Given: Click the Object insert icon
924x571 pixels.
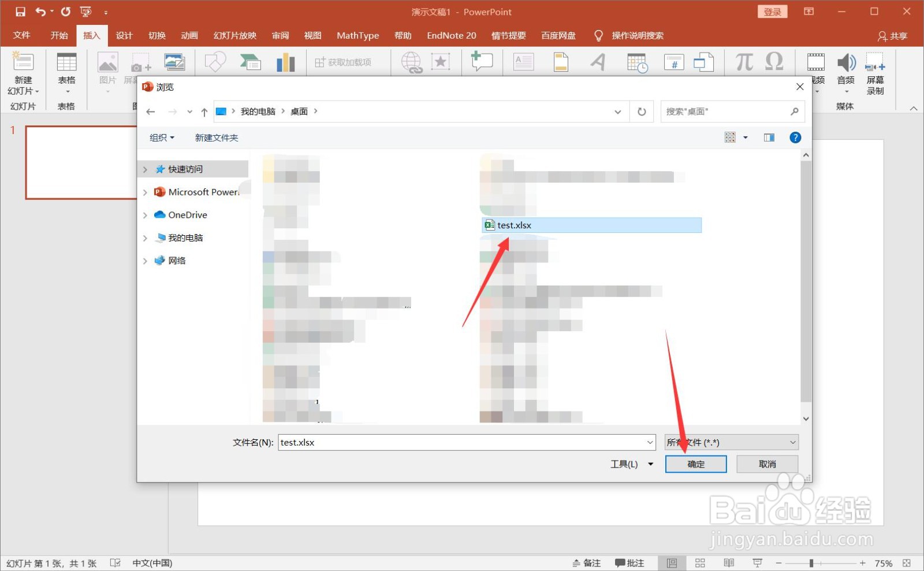Looking at the screenshot, I should click(x=703, y=62).
